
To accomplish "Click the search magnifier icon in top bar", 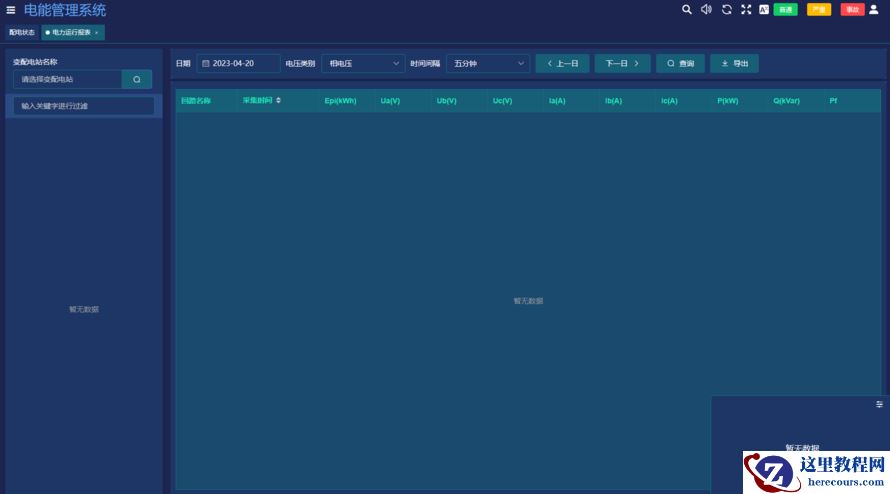I will tap(687, 10).
